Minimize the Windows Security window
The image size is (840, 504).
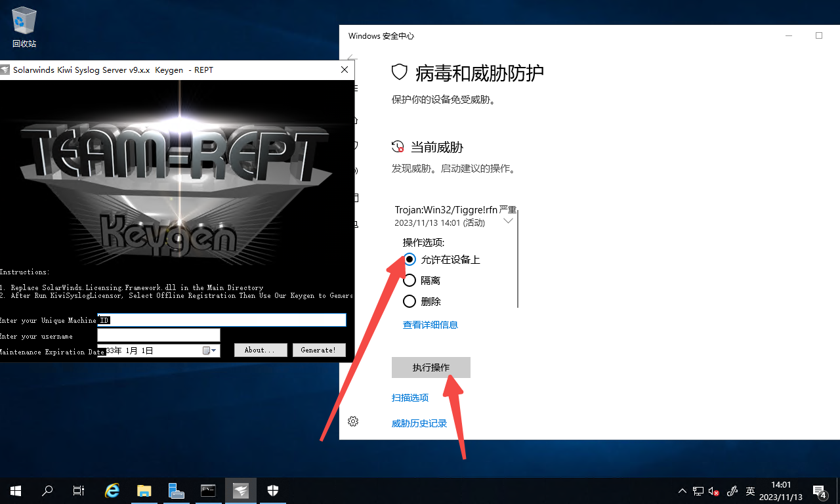789,35
